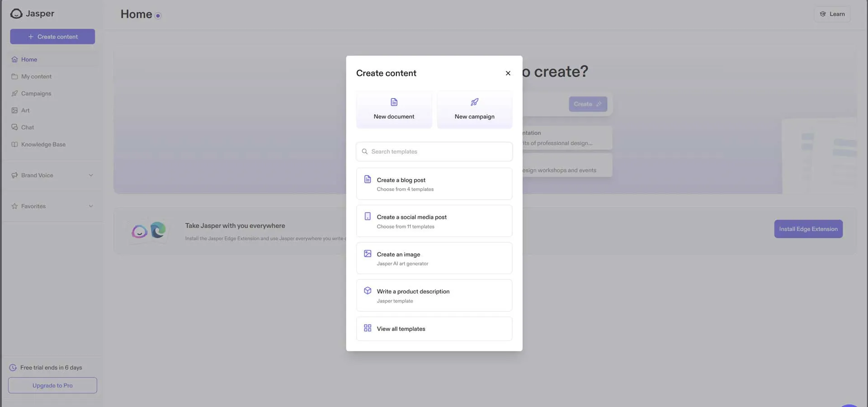Click the My content folder icon
The image size is (868, 407).
point(14,76)
